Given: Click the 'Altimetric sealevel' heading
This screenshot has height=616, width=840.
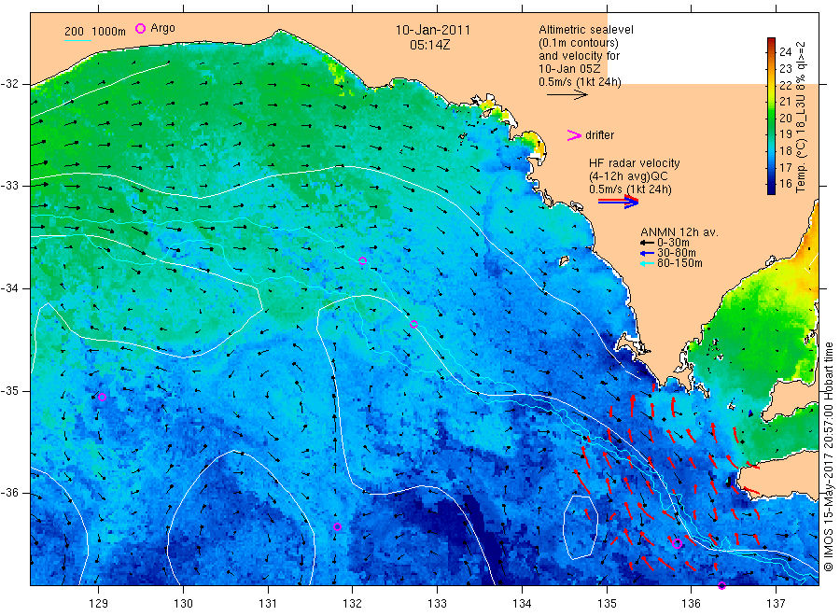Looking at the screenshot, I should (586, 30).
